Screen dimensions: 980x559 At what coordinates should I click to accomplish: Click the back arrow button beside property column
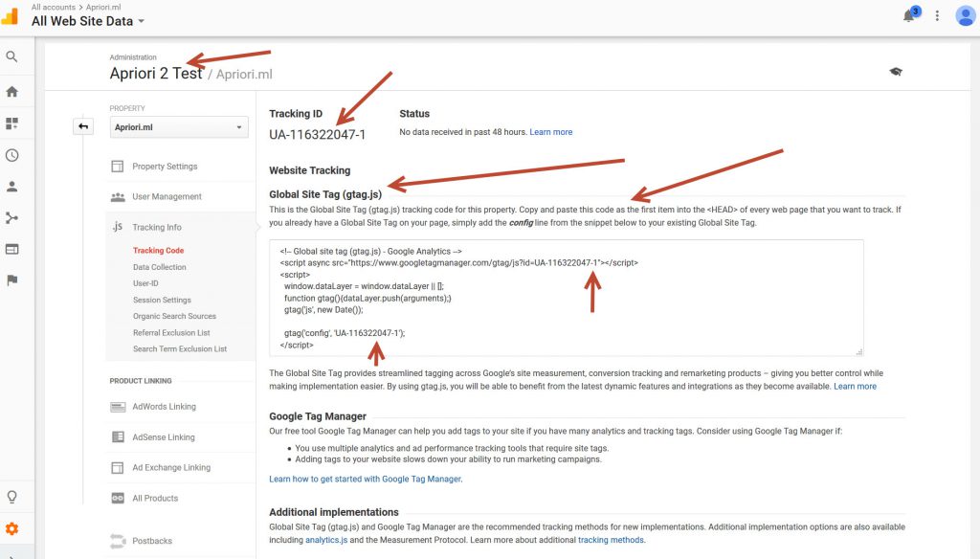tap(83, 126)
